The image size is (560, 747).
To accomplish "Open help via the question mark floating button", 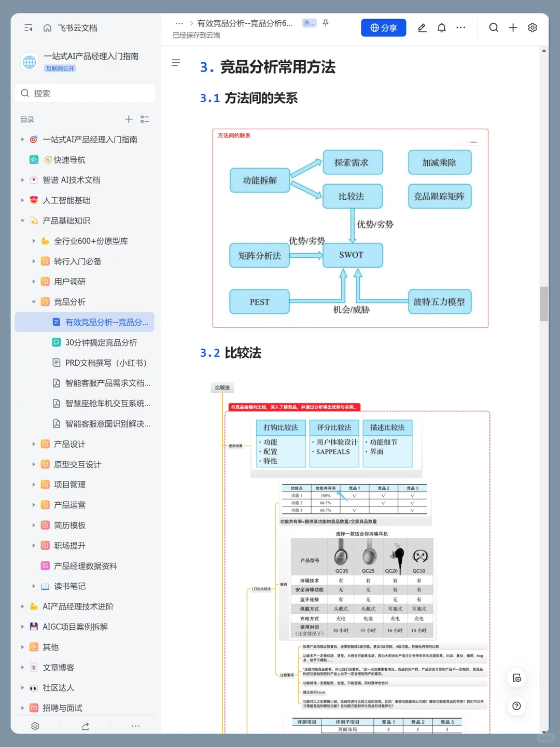I will coord(516,706).
